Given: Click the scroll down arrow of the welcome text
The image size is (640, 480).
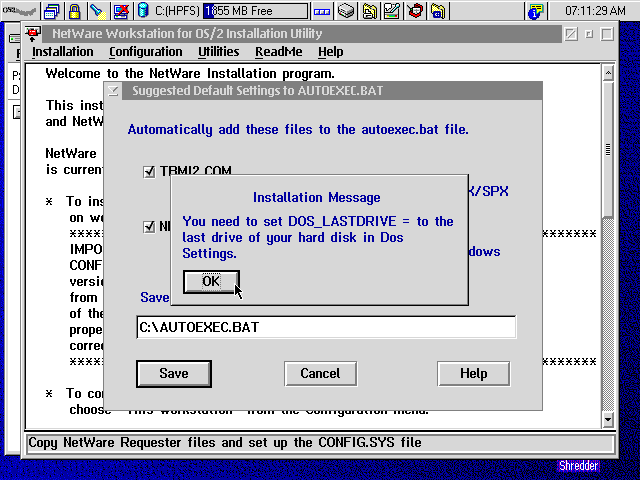Looking at the screenshot, I should click(x=608, y=420).
